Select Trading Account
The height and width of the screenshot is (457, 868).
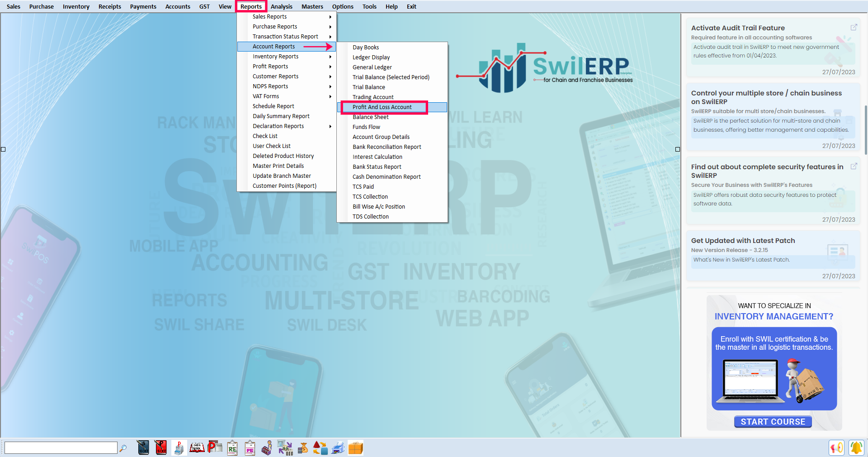pos(392,97)
